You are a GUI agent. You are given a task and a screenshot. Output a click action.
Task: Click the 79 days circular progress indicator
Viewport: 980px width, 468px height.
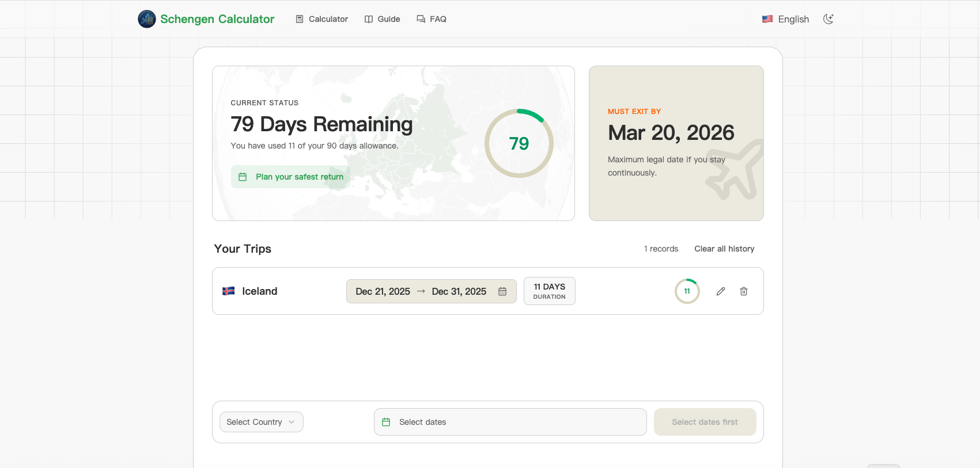click(x=519, y=143)
